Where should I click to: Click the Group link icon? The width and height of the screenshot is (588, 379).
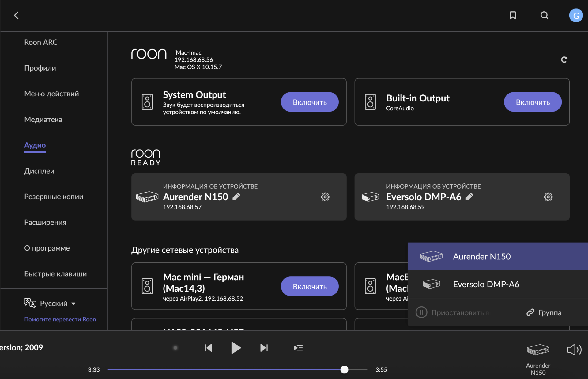click(x=530, y=312)
